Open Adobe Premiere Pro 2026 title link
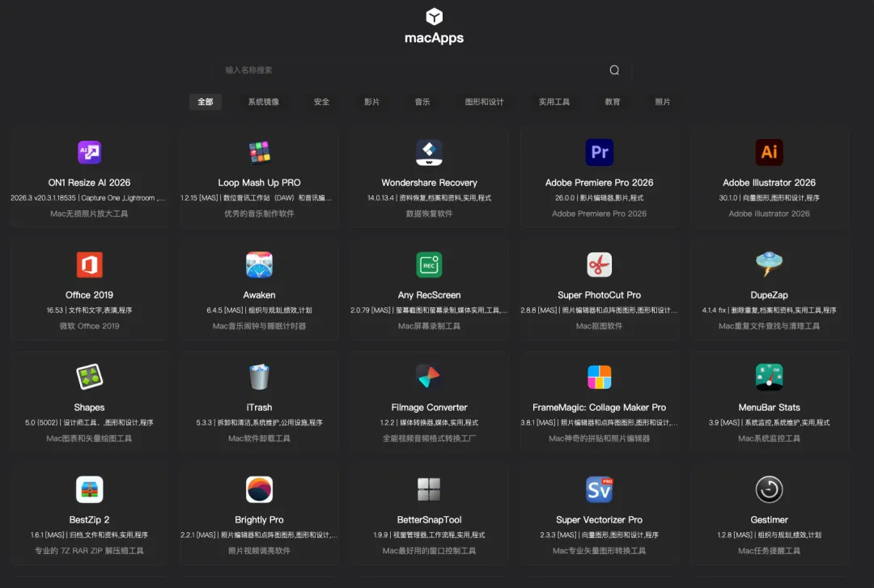 [x=599, y=183]
